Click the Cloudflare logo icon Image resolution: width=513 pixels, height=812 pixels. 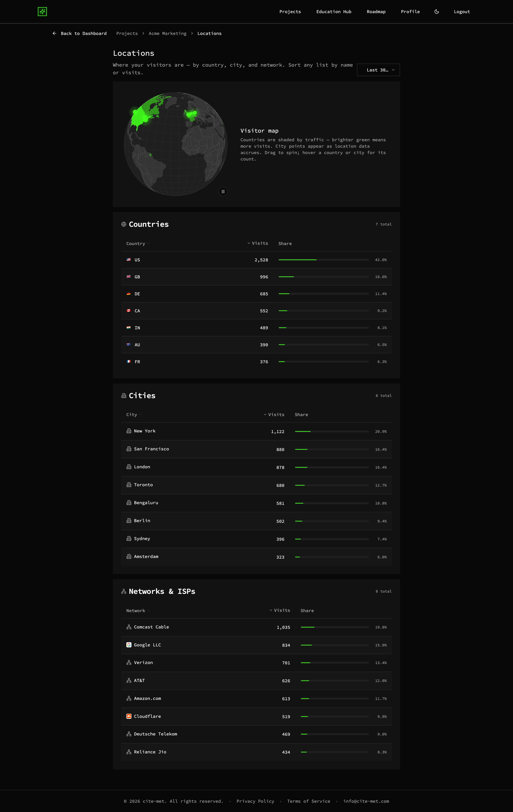[129, 716]
